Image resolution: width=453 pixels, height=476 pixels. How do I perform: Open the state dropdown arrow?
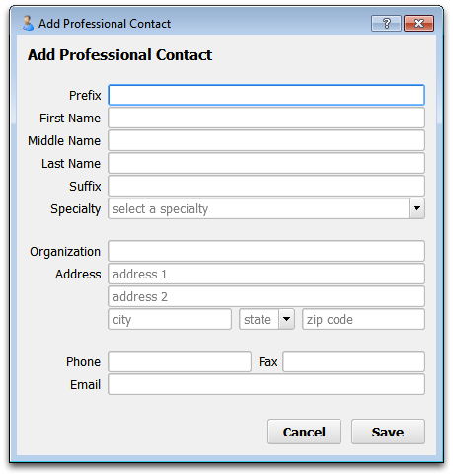pyautogui.click(x=286, y=319)
